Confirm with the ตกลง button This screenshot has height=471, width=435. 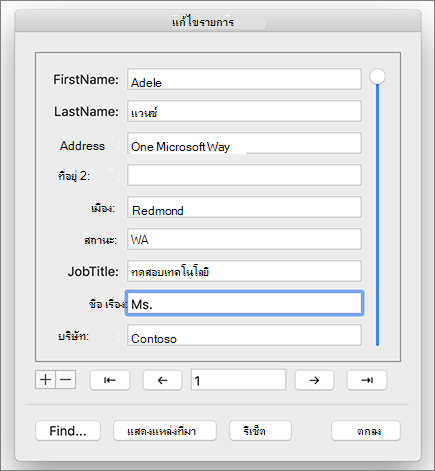[366, 431]
